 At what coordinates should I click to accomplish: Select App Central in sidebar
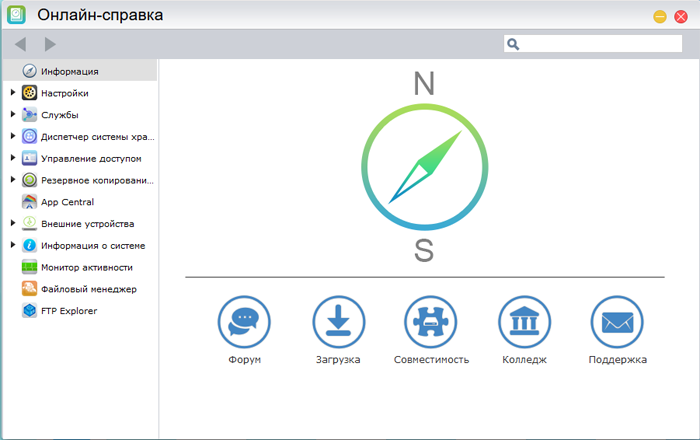pyautogui.click(x=67, y=202)
